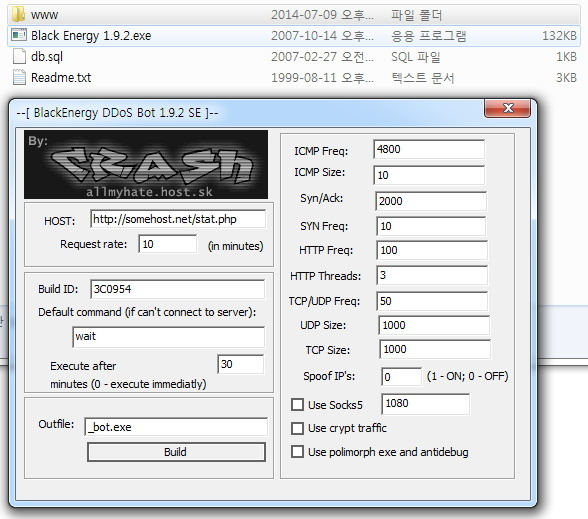588x519 pixels.
Task: Click the db.sql file icon
Action: coord(19,57)
